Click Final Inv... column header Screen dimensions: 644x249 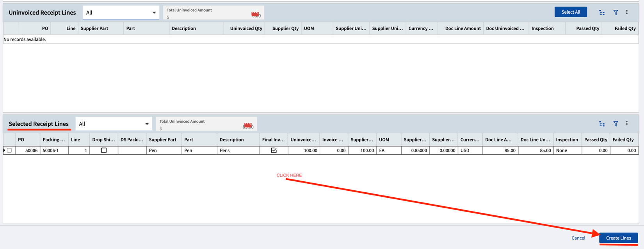click(x=274, y=140)
